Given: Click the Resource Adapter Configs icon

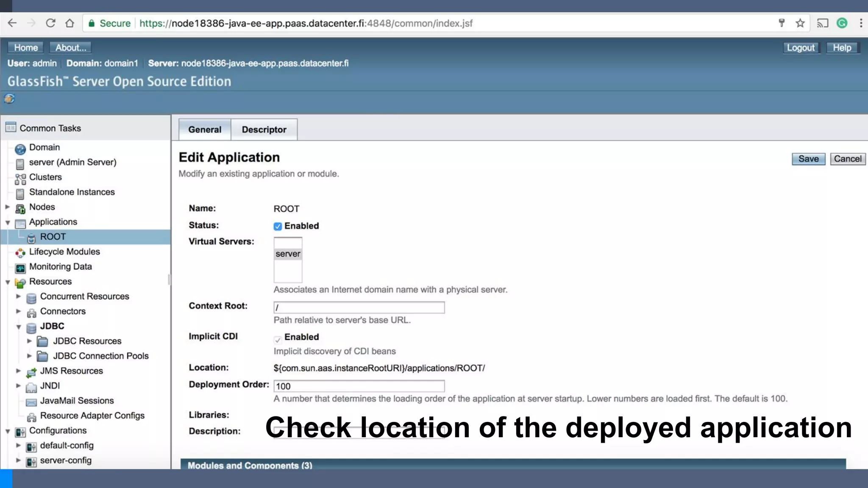Looking at the screenshot, I should tap(31, 417).
